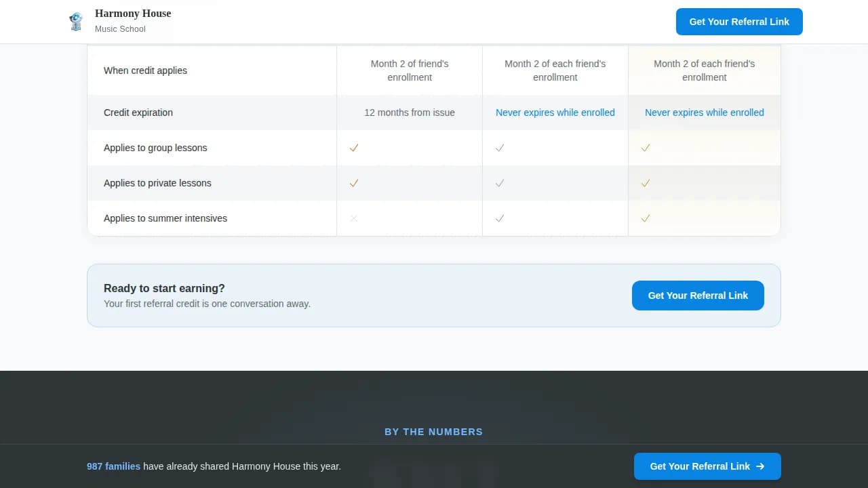Click the Ready to start earning heading
868x488 pixels.
tap(164, 288)
